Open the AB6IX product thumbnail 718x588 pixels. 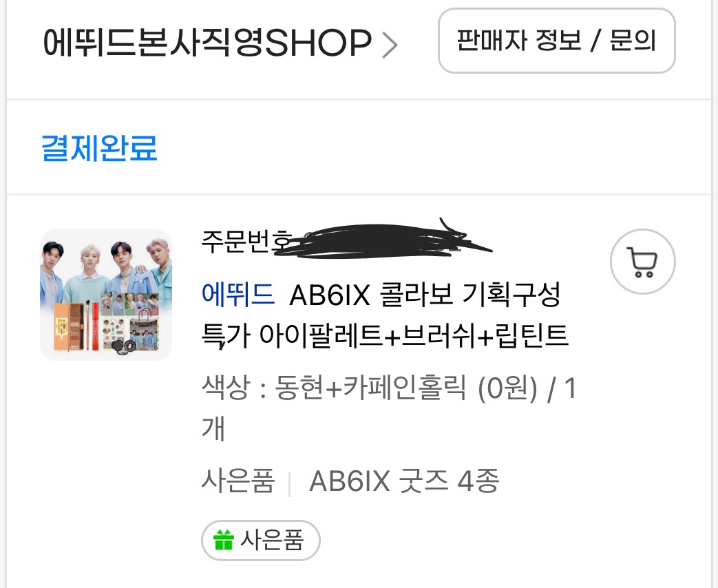pos(106,295)
